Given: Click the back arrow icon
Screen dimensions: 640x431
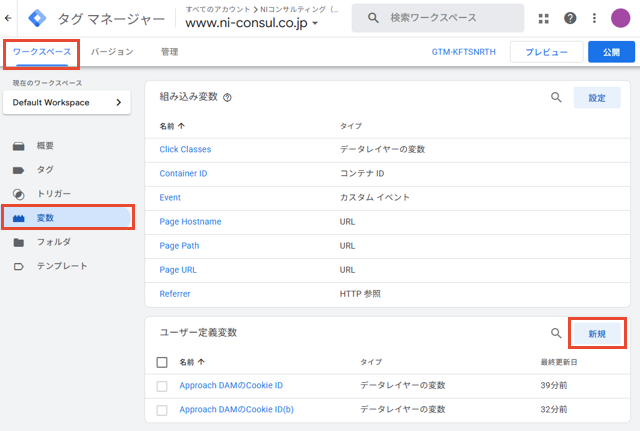Looking at the screenshot, I should click(x=8, y=18).
